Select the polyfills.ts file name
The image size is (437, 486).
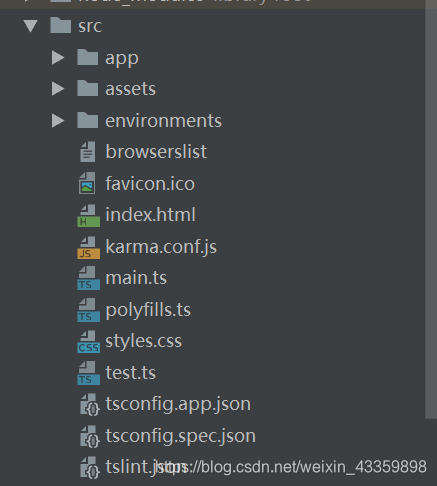[x=148, y=311]
